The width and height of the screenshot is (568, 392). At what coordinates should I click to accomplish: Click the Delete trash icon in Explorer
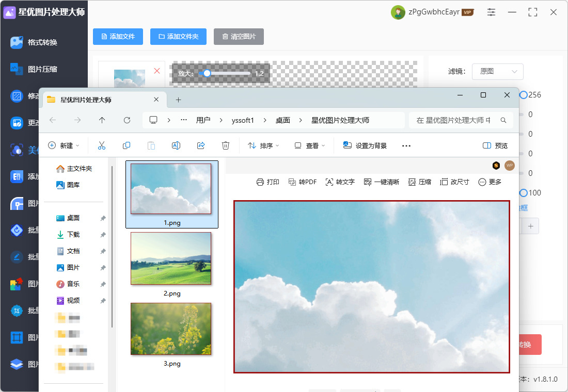225,145
